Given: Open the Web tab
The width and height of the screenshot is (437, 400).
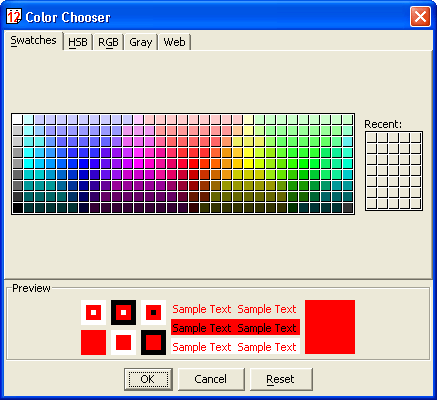Looking at the screenshot, I should click(x=174, y=42).
